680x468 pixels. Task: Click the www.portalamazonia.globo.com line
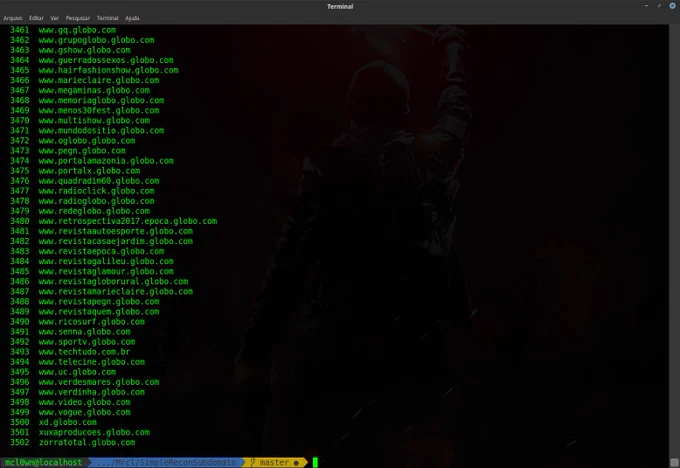point(106,161)
